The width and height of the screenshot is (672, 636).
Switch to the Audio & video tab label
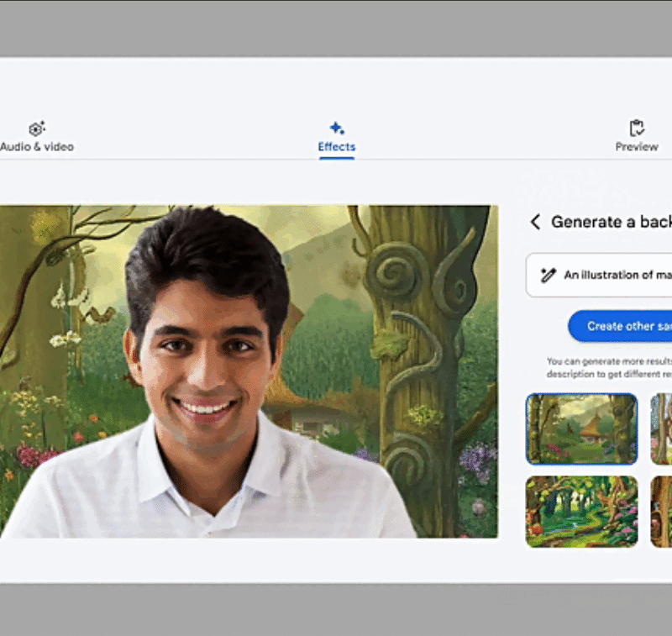pyautogui.click(x=37, y=147)
